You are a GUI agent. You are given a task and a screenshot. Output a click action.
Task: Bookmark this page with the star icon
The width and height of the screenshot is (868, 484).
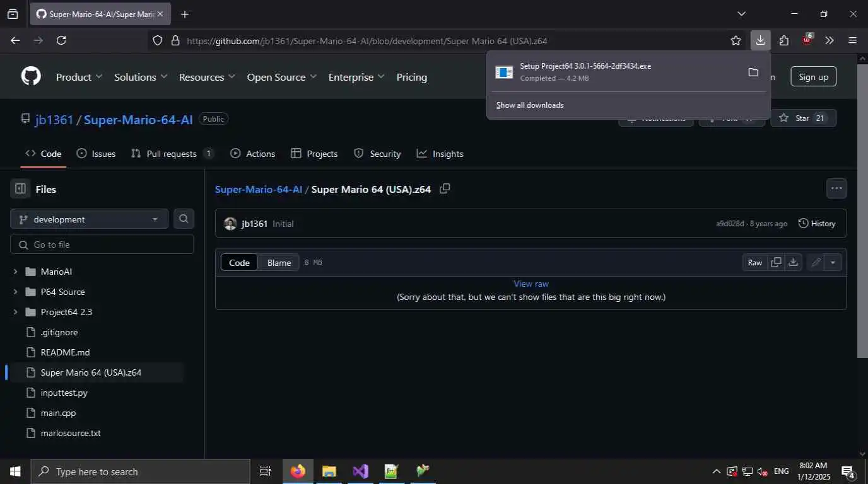736,40
